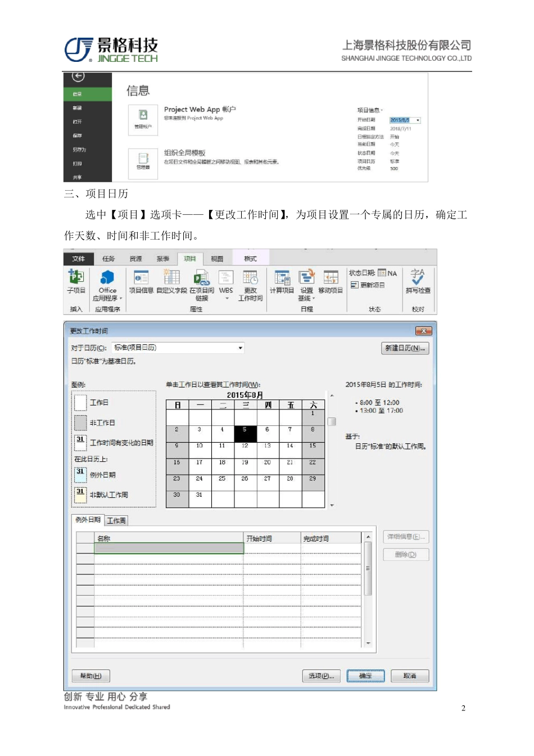Viewport: 534px width, 756px height.
Task: Switch to the 任务 (Task) ribbon tab
Action: [x=108, y=259]
